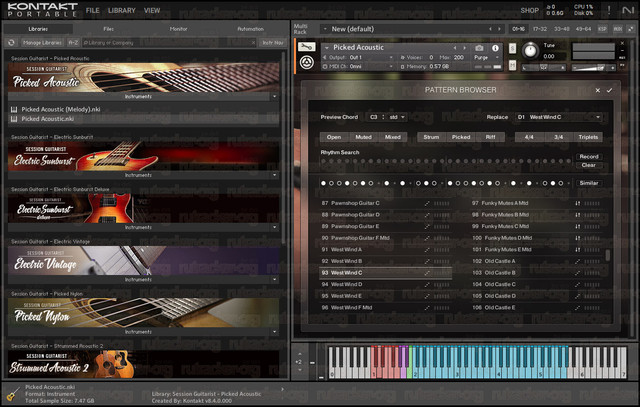Toggle Open filter
Image resolution: width=640 pixels, height=407 pixels.
[x=334, y=137]
